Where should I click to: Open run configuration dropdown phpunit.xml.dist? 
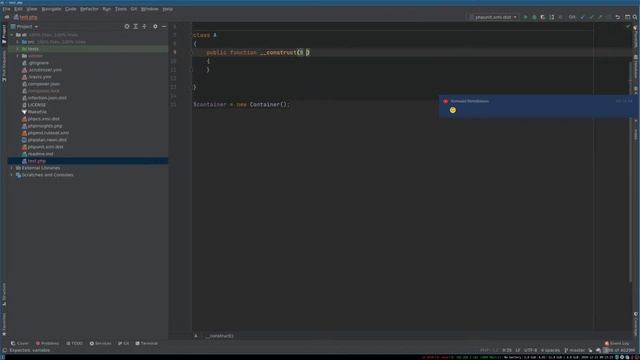(x=493, y=17)
